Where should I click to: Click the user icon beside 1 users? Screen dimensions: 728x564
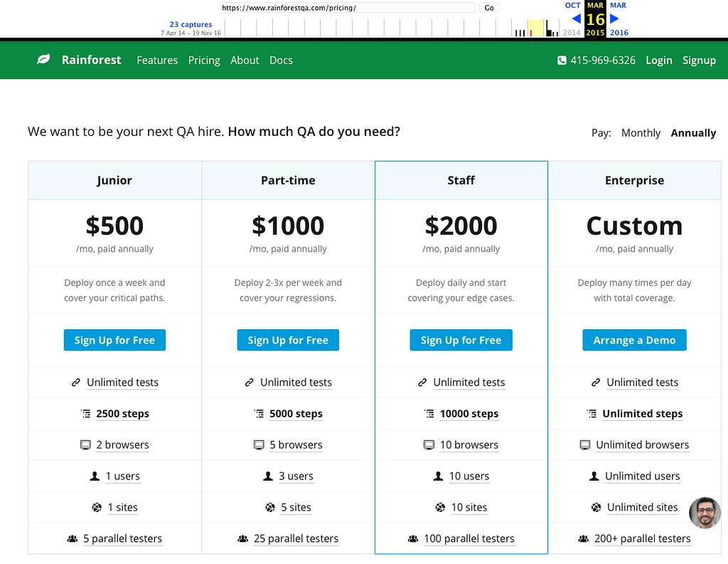click(95, 477)
